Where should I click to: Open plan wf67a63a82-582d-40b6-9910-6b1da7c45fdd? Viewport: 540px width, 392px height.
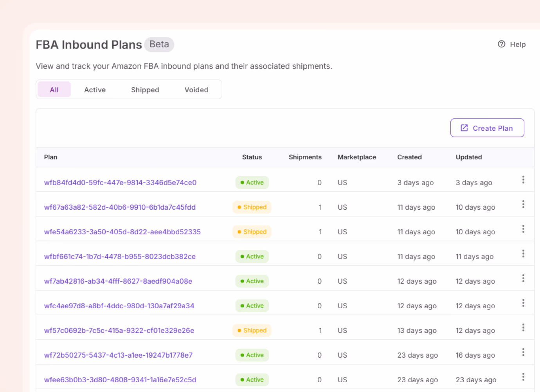coord(120,207)
